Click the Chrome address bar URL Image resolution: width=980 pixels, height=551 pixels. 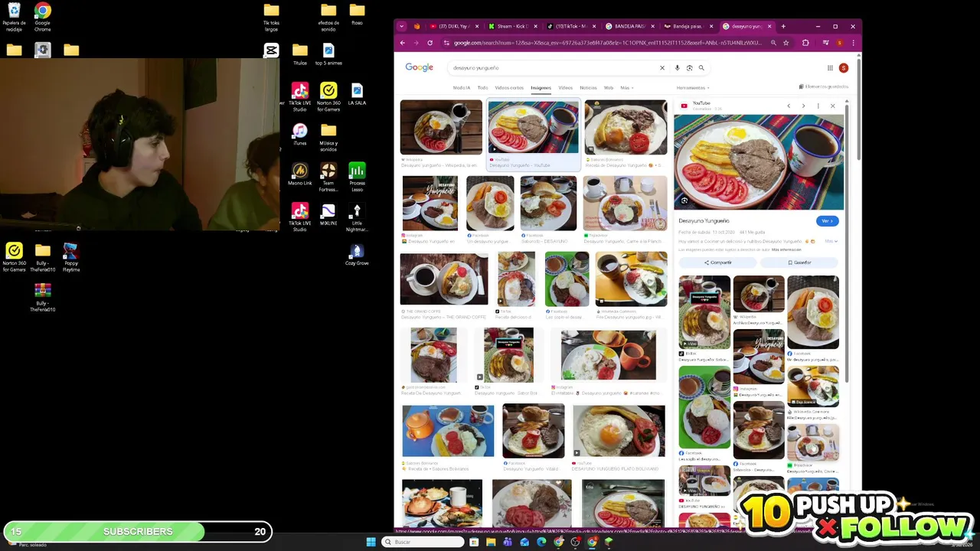pos(607,43)
